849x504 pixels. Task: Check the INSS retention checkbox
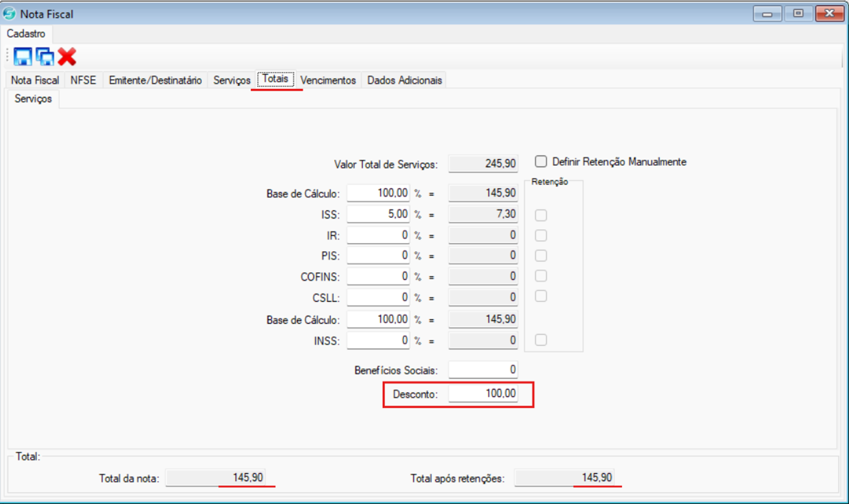tap(541, 340)
